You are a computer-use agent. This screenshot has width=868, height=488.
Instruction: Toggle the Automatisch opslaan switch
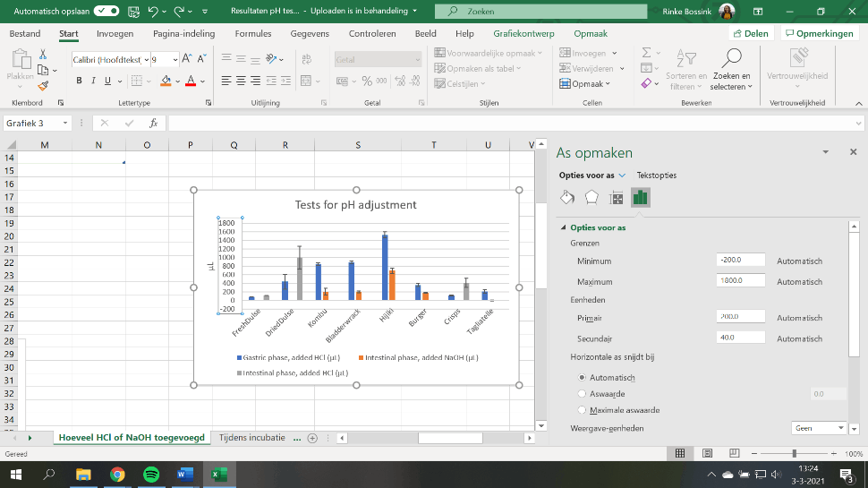[x=106, y=11]
